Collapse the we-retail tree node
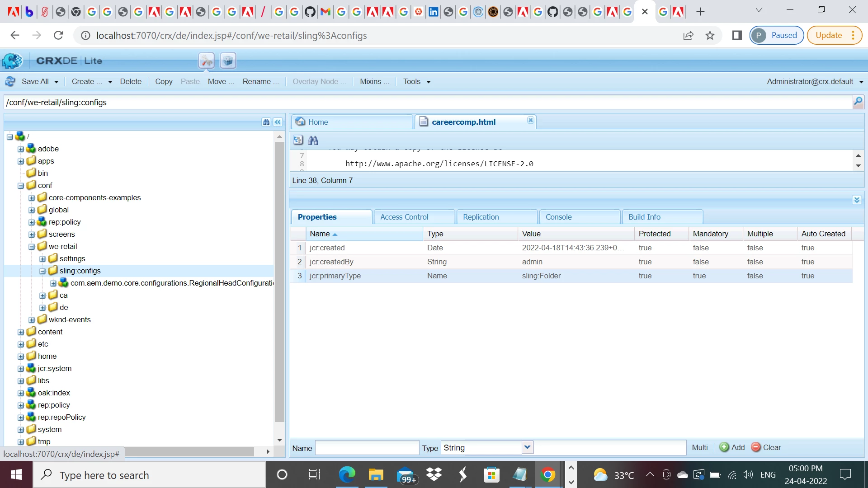 click(x=32, y=247)
